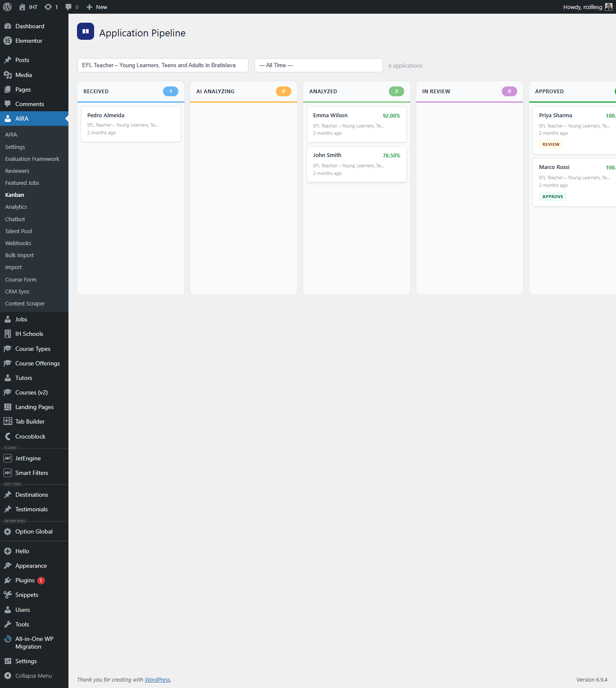Click the New plus icon

(x=89, y=7)
